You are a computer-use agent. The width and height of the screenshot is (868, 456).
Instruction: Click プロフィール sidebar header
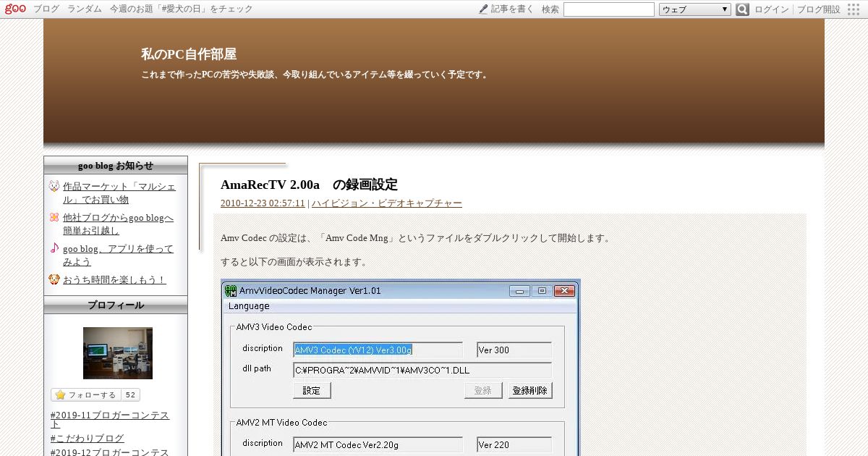click(x=116, y=305)
